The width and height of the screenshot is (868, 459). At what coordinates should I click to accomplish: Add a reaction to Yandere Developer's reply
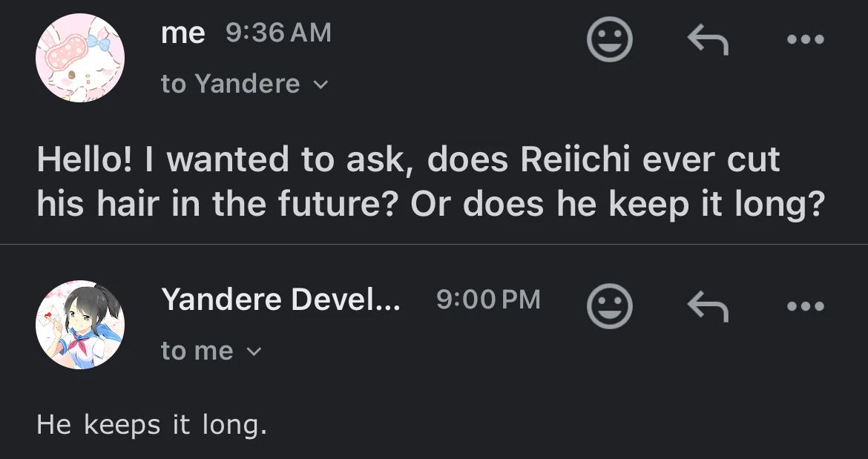610,306
